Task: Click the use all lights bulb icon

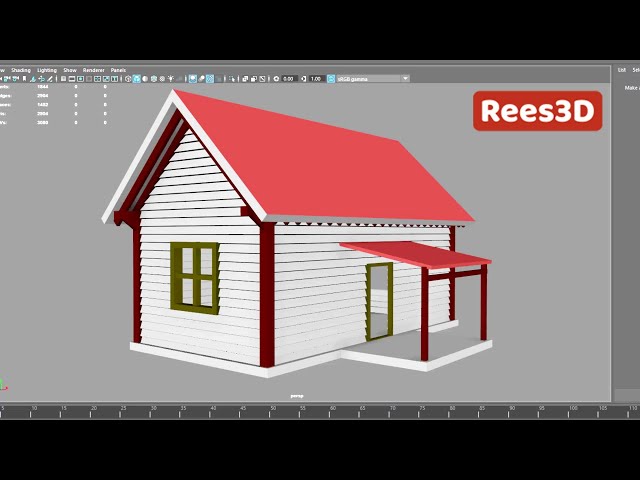Action: tap(170, 78)
